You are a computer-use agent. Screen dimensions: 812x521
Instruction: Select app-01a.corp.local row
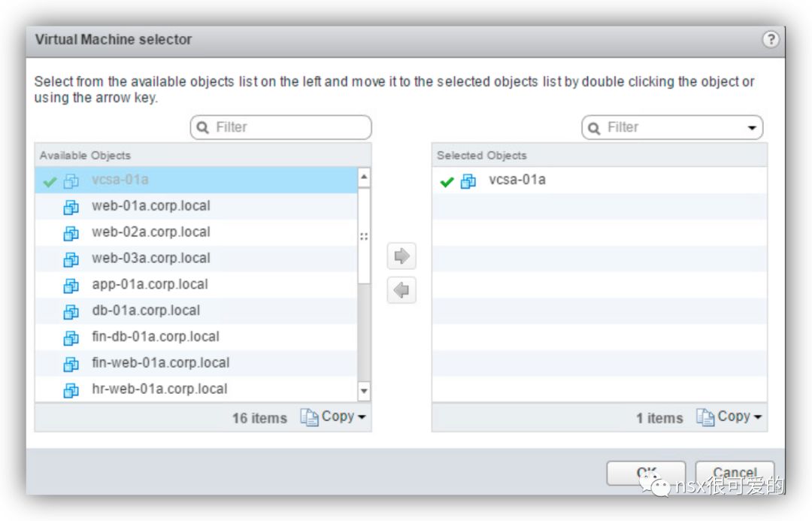(195, 285)
